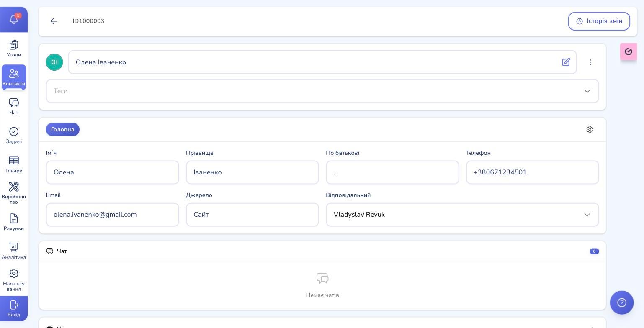Select Контакти in the sidebar
This screenshot has width=644, height=328.
pyautogui.click(x=14, y=77)
